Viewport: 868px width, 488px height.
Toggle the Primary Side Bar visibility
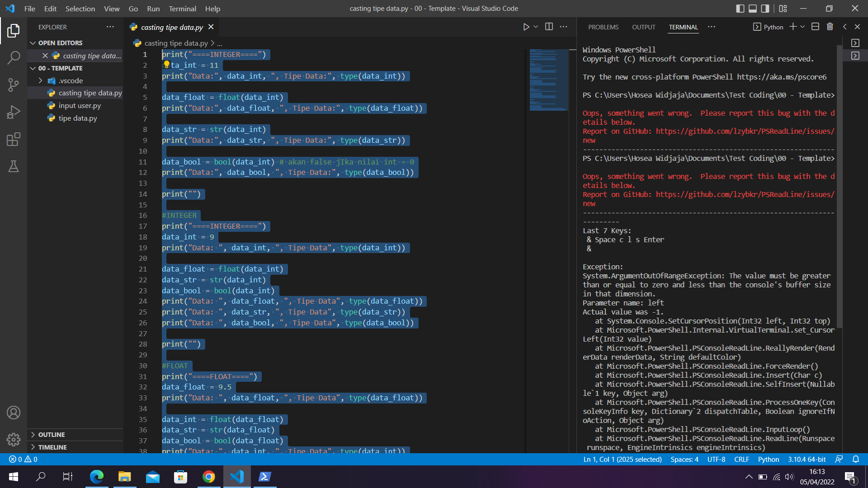(x=740, y=9)
